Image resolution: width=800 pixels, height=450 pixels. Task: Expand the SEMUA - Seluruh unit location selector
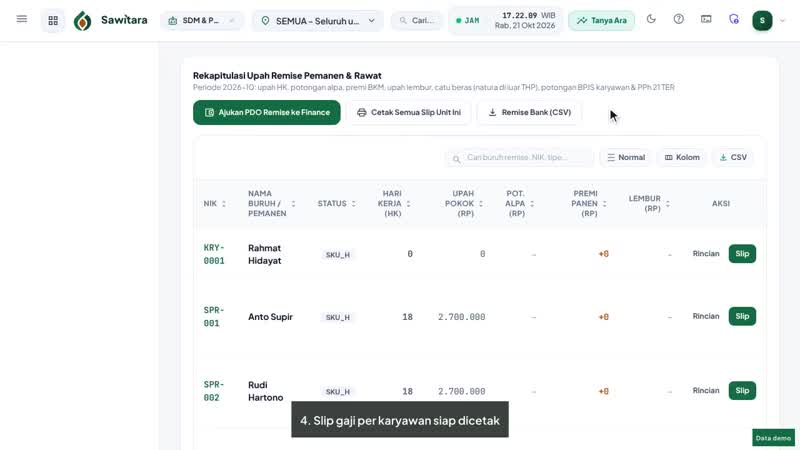click(317, 21)
